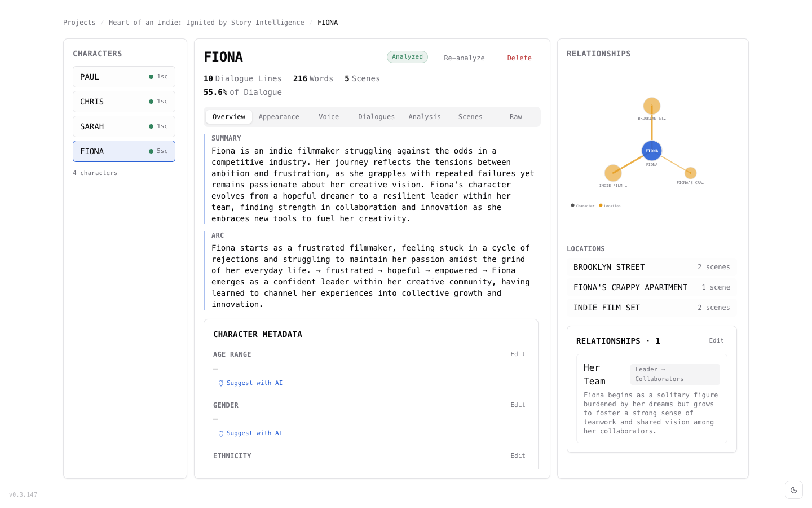This screenshot has width=812, height=508.
Task: Open the Dialogues tab
Action: [376, 116]
